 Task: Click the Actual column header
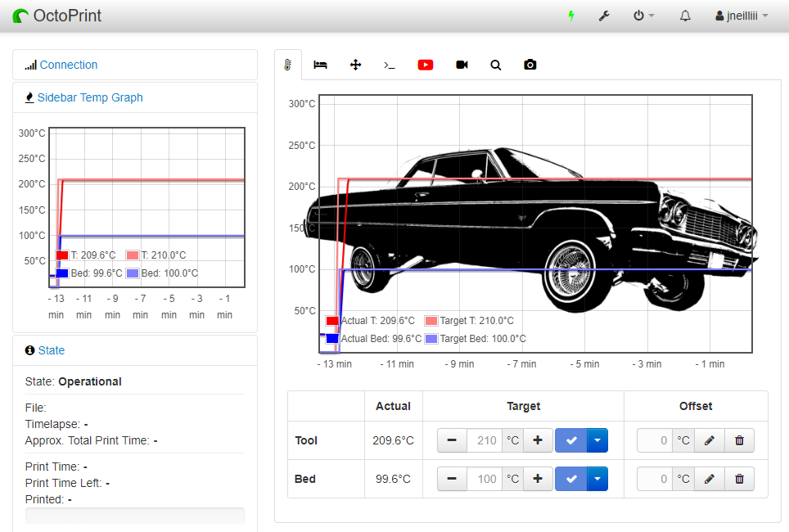(393, 406)
